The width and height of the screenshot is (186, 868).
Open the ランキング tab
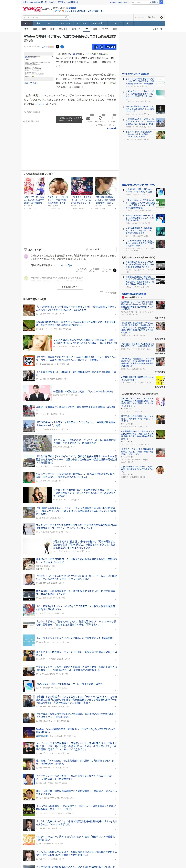[115, 24]
